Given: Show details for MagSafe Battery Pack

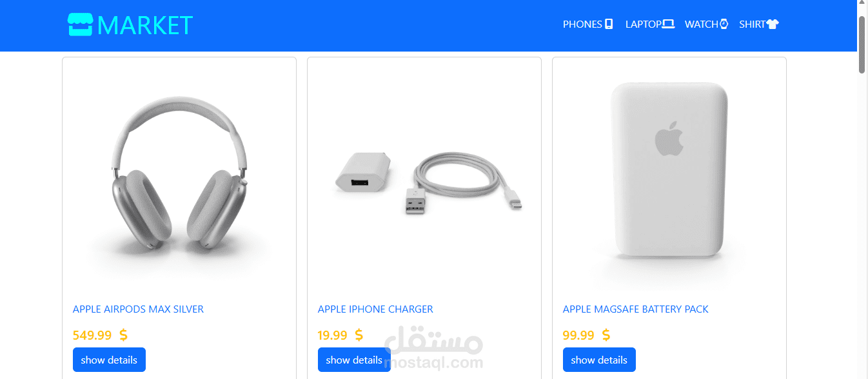Looking at the screenshot, I should click(x=599, y=360).
